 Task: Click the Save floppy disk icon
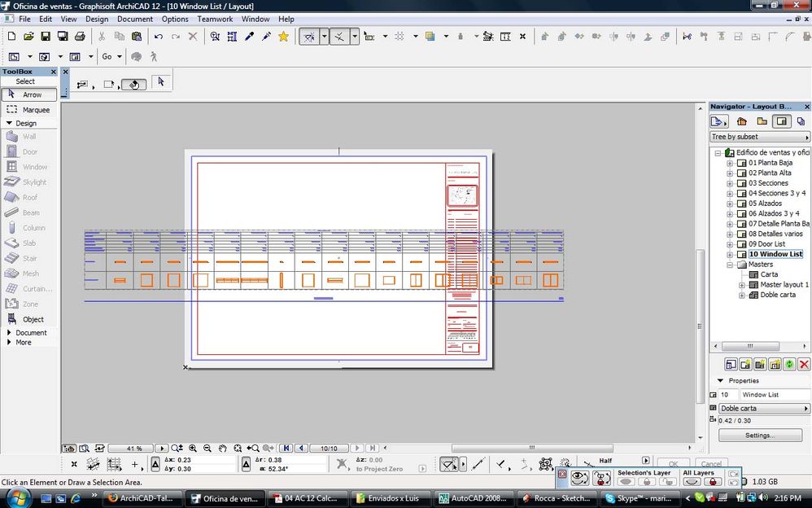point(46,37)
